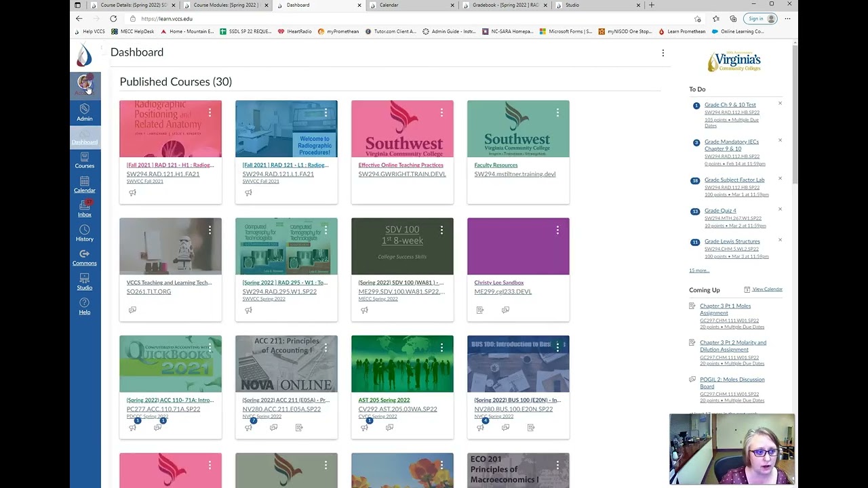
Task: Open Grade Ch 9 & 10 Test to-do
Action: tap(730, 105)
